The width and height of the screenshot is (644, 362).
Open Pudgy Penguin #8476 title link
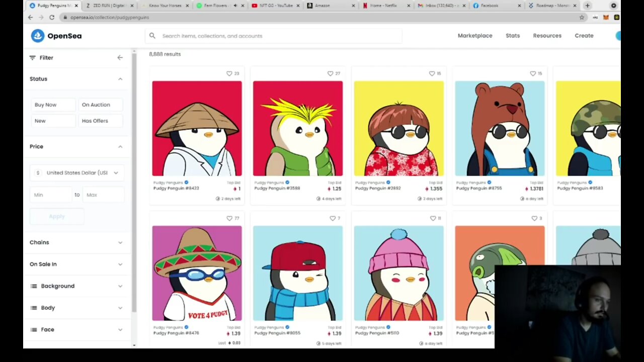[176, 333]
